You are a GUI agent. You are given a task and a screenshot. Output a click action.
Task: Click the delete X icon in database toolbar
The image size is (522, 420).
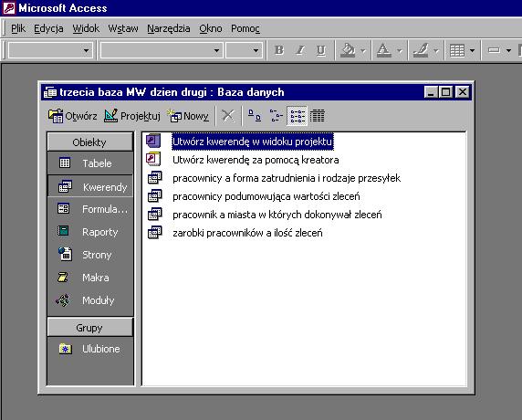(x=228, y=116)
